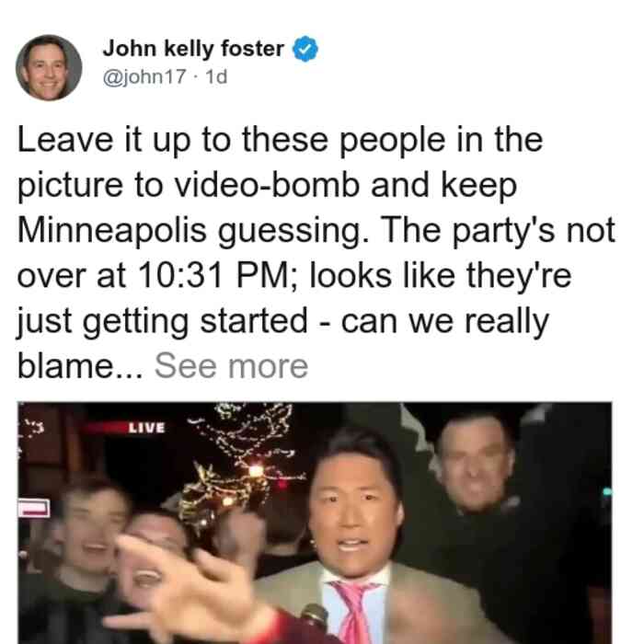
Task: Expand the post with See more
Action: [231, 365]
